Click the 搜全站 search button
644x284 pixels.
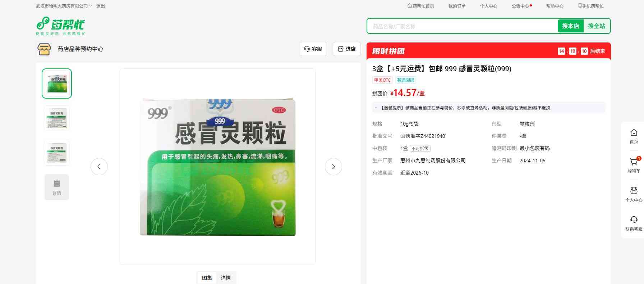click(x=596, y=26)
